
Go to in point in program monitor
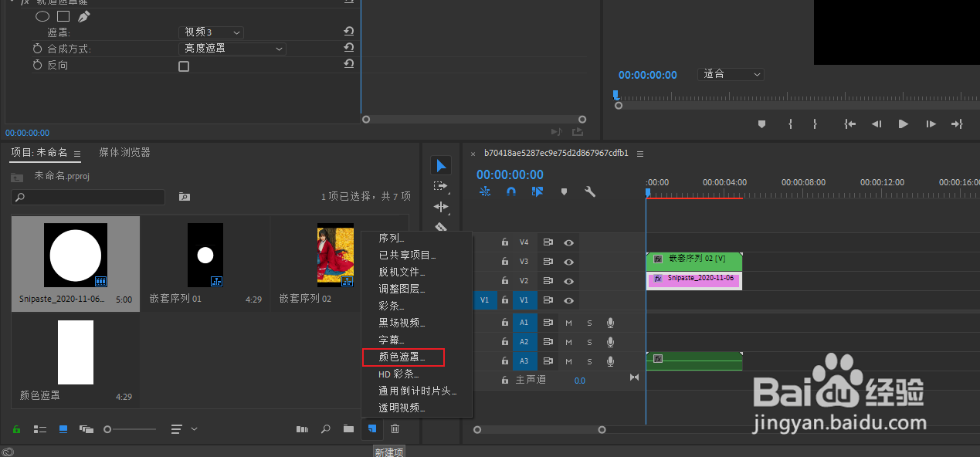[850, 124]
